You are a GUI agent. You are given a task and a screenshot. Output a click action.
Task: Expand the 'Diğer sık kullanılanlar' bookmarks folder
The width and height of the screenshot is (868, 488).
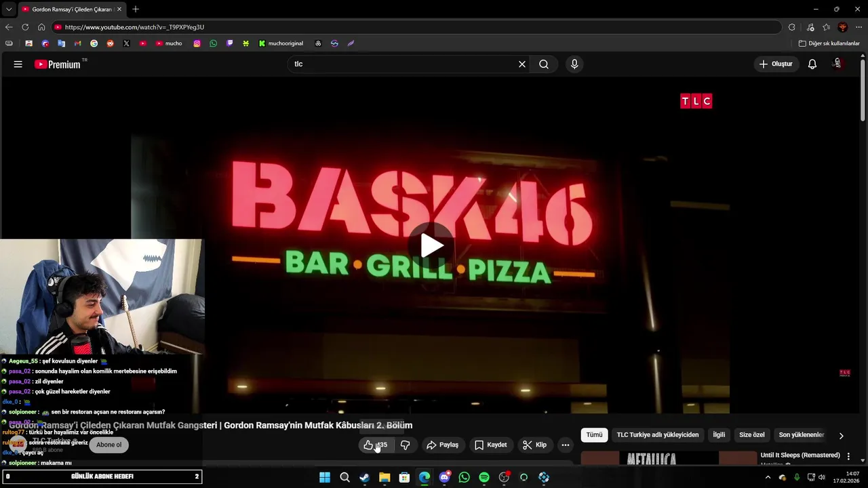[x=829, y=43]
